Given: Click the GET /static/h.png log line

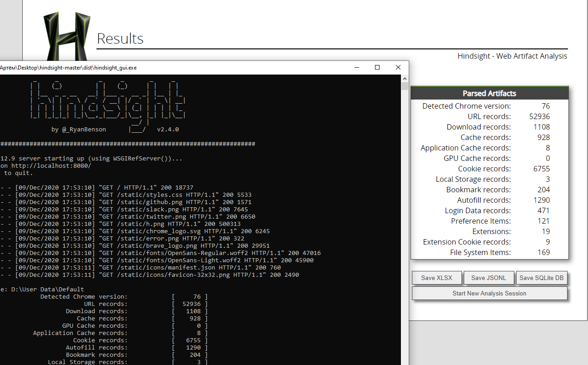Looking at the screenshot, I should (x=120, y=224).
